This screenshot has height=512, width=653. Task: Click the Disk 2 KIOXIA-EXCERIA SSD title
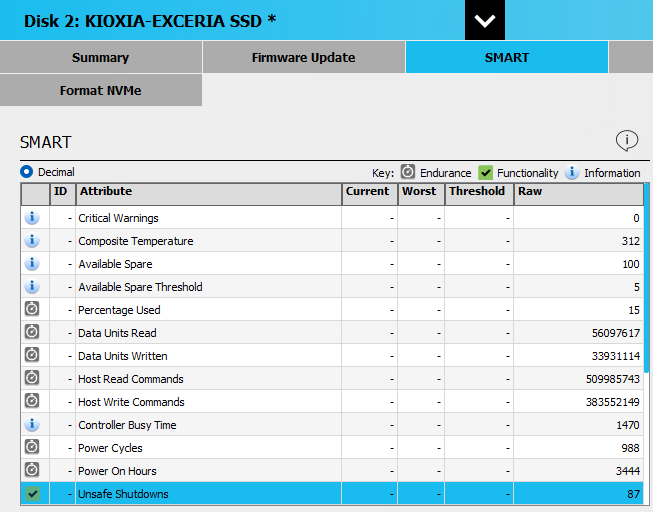click(150, 21)
